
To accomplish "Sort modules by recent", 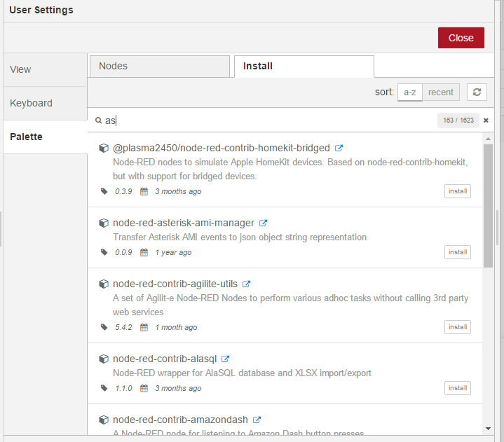I will [x=441, y=92].
